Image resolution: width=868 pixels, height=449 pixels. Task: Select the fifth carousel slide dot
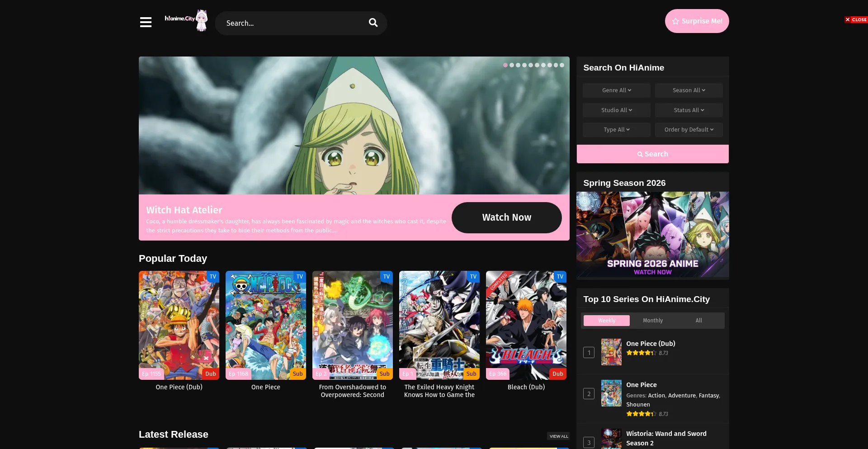pos(531,65)
